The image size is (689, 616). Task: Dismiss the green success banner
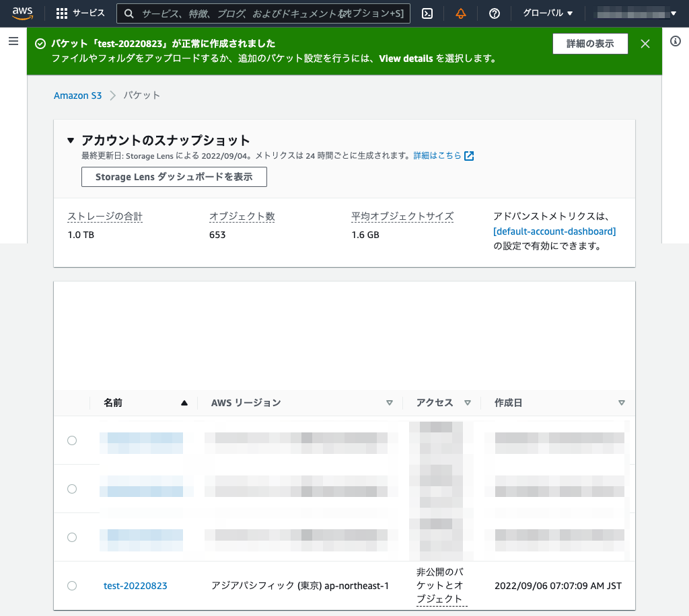tap(645, 44)
